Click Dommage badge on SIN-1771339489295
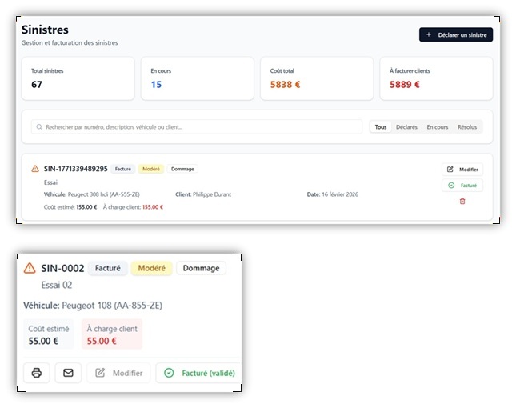Image resolution: width=516 pixels, height=420 pixels. point(182,169)
